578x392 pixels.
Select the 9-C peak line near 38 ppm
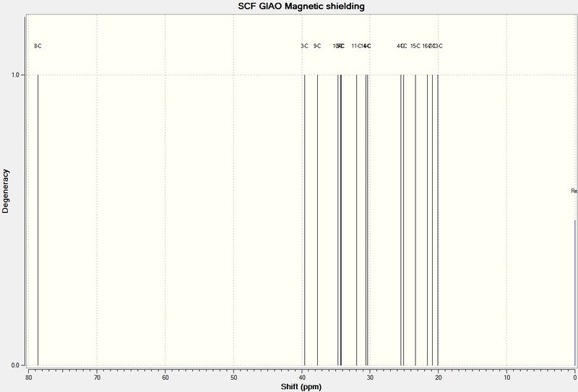pos(317,220)
